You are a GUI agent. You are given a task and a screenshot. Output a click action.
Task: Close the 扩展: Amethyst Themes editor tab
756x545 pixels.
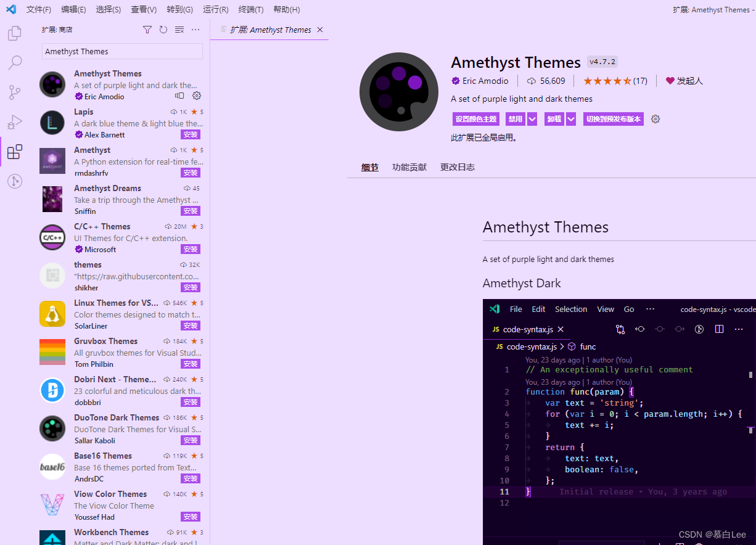click(319, 30)
